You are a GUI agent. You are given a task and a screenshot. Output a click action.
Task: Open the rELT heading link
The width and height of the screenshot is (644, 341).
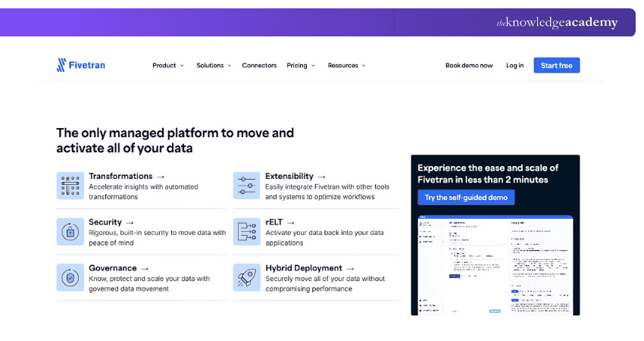[x=274, y=222]
